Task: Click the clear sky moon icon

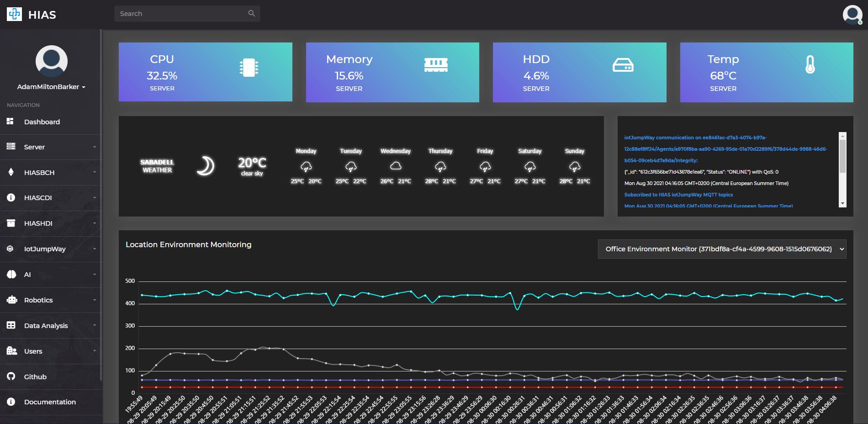Action: click(x=206, y=166)
